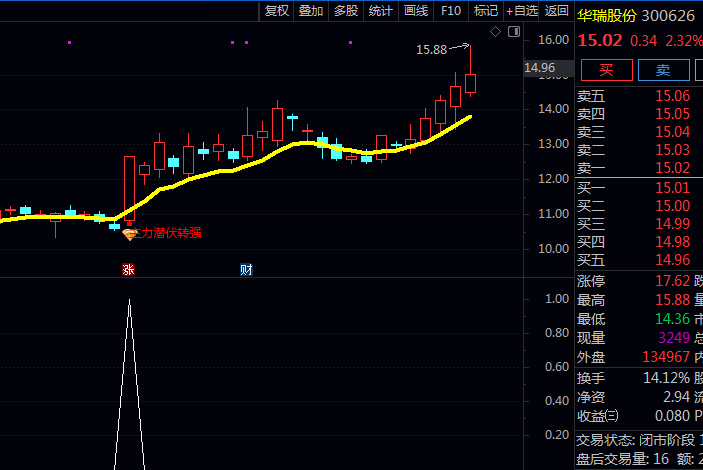The width and height of the screenshot is (703, 470).
Task: Click the stock name 华瑞股份
Action: pos(607,16)
